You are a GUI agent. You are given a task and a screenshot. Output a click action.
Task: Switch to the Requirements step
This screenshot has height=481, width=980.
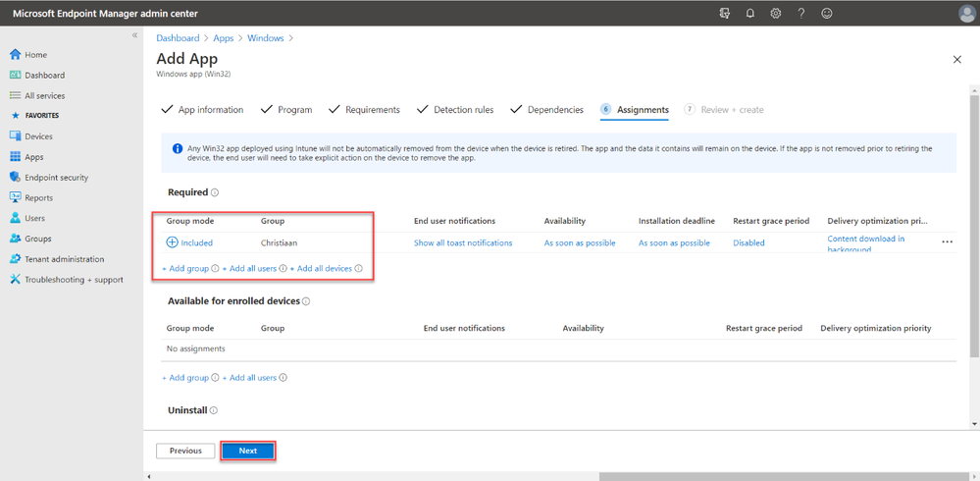[364, 110]
